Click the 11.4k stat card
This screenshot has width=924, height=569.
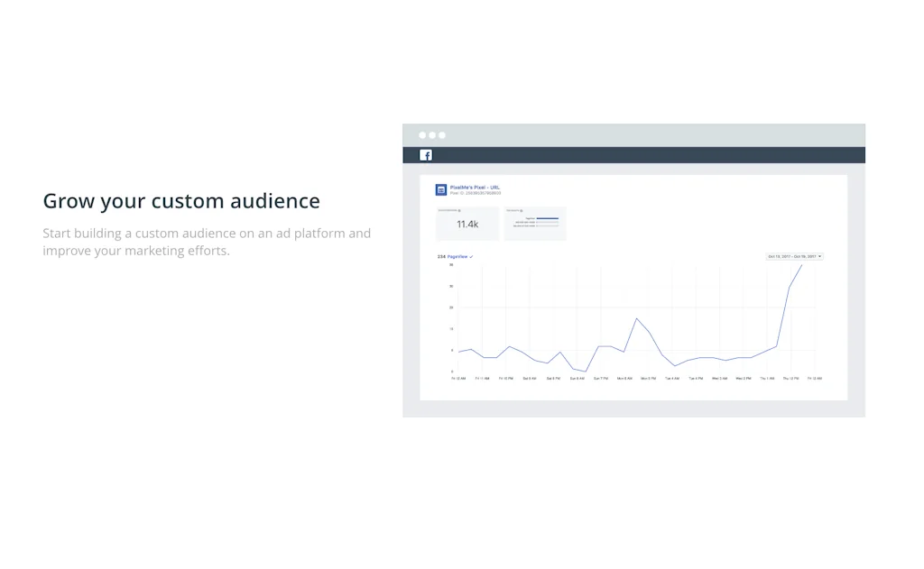point(467,224)
